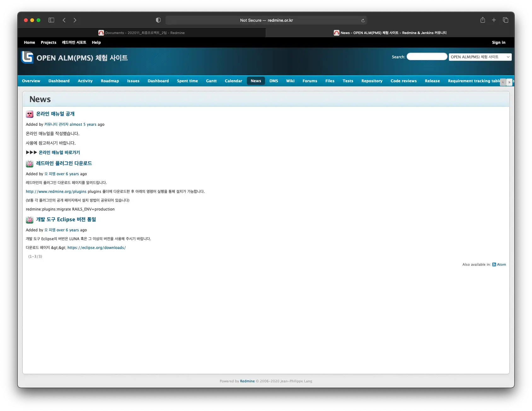Open the Activity tab

85,81
